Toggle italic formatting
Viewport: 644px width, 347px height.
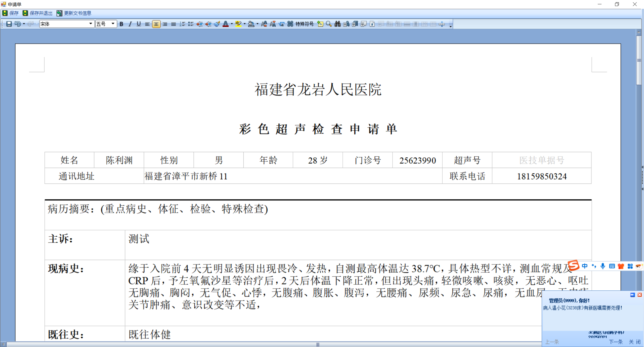pos(130,24)
